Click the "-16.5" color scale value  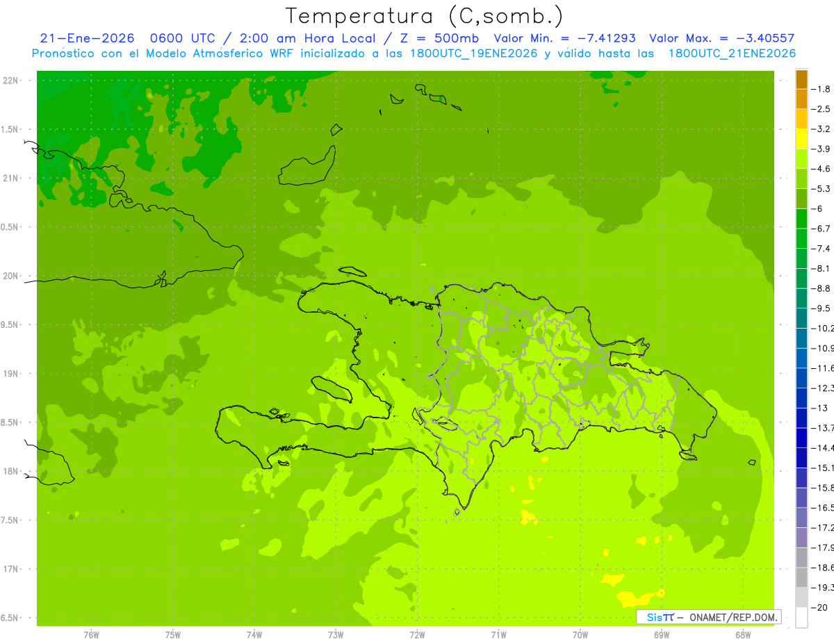coord(823,508)
